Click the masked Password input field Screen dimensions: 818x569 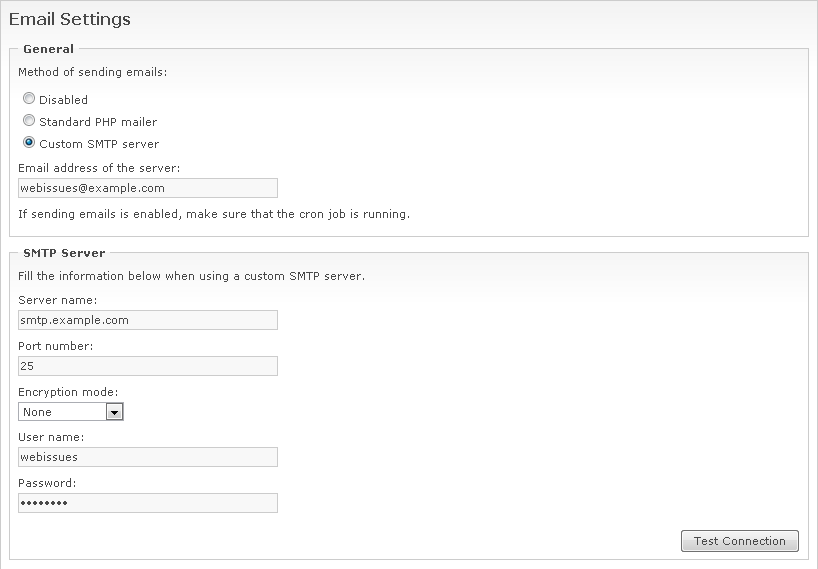tap(148, 503)
